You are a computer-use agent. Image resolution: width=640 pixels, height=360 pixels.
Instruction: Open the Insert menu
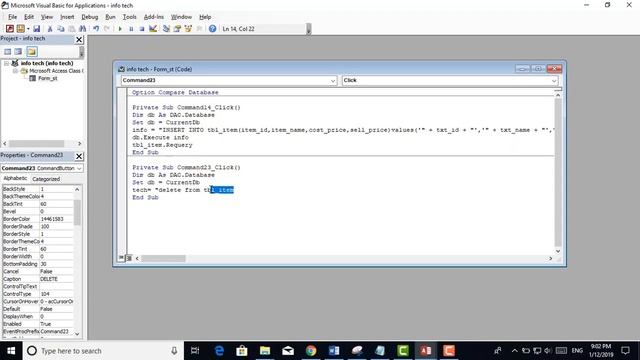[67, 17]
